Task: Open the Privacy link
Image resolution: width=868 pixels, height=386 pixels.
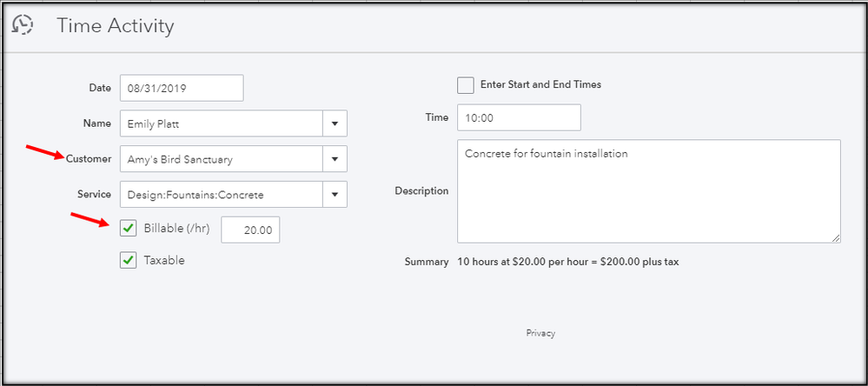Action: point(540,333)
